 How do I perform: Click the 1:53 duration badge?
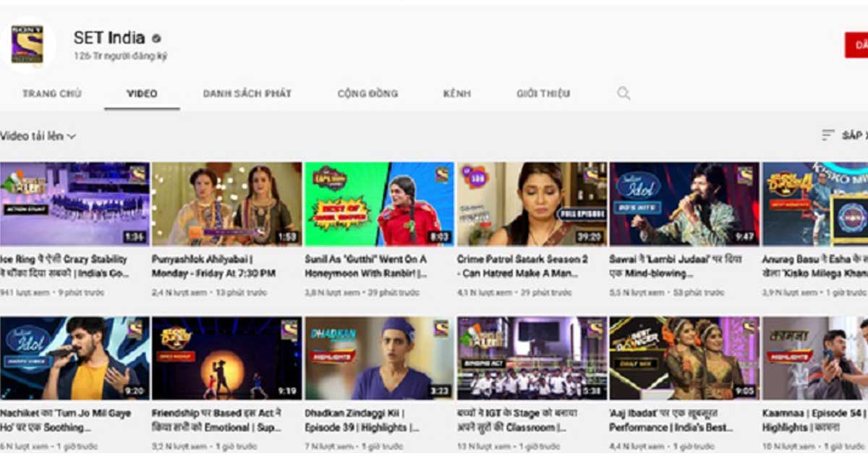pyautogui.click(x=286, y=237)
